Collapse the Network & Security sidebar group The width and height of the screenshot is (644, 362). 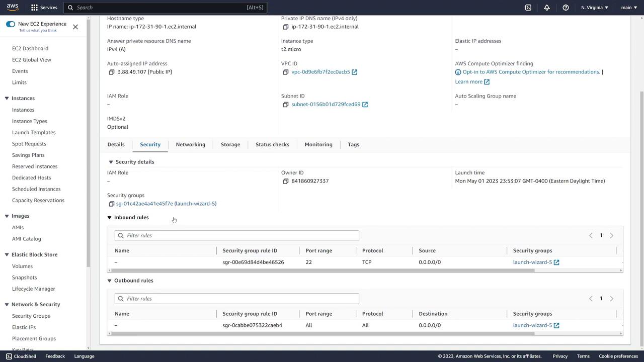coord(7,305)
